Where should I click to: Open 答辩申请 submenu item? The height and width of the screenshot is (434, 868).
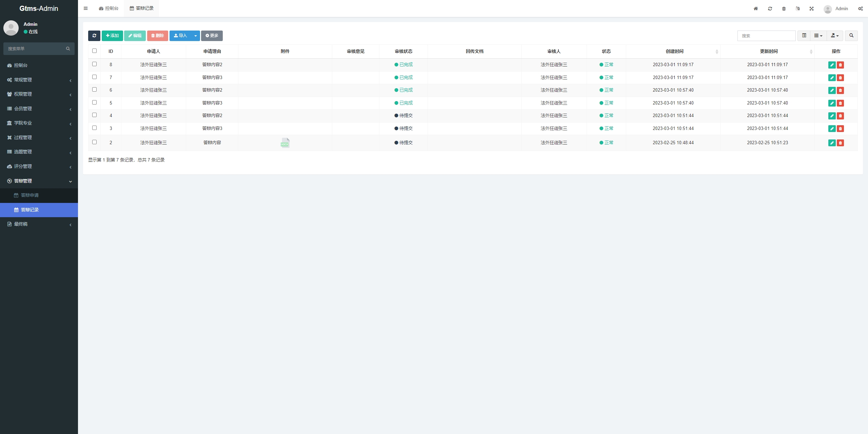point(39,195)
